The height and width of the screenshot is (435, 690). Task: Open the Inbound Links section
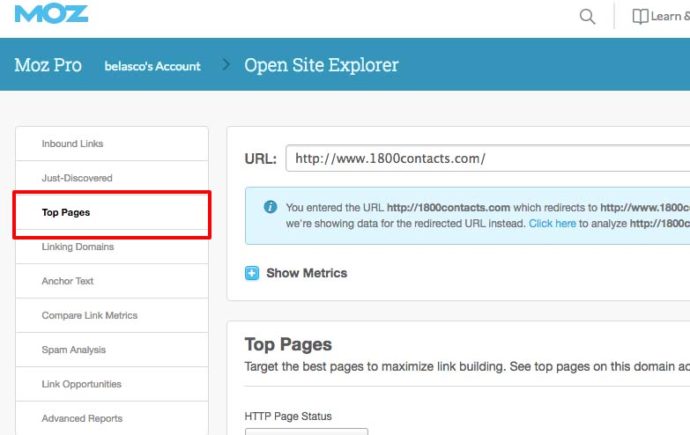112,143
